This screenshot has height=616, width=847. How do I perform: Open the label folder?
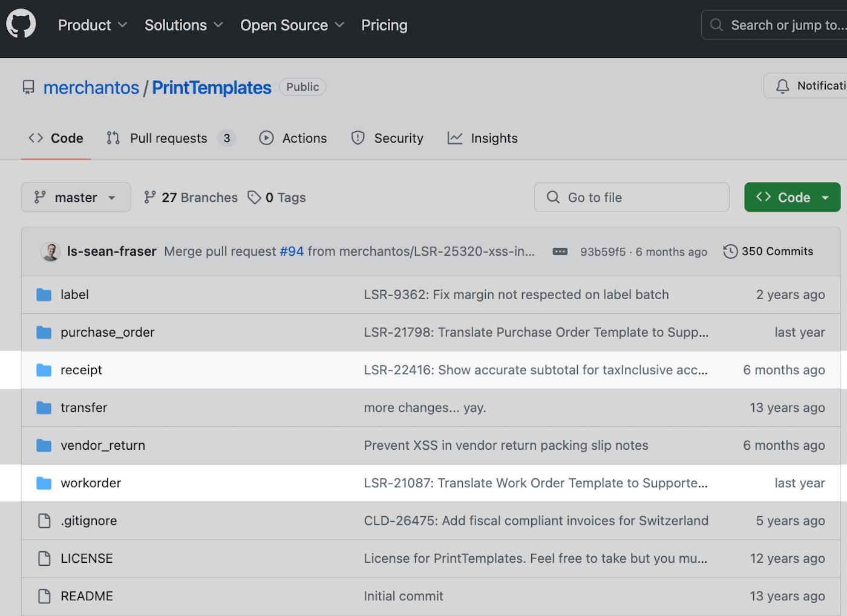tap(74, 295)
